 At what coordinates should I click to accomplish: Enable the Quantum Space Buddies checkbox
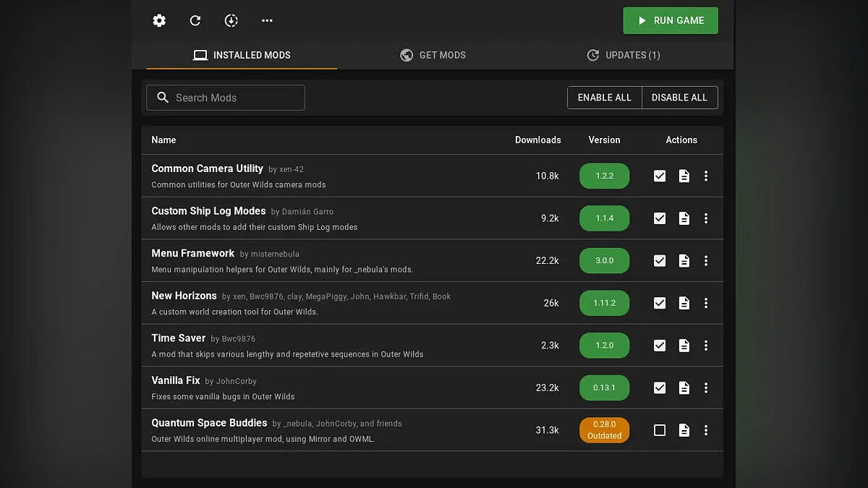660,430
